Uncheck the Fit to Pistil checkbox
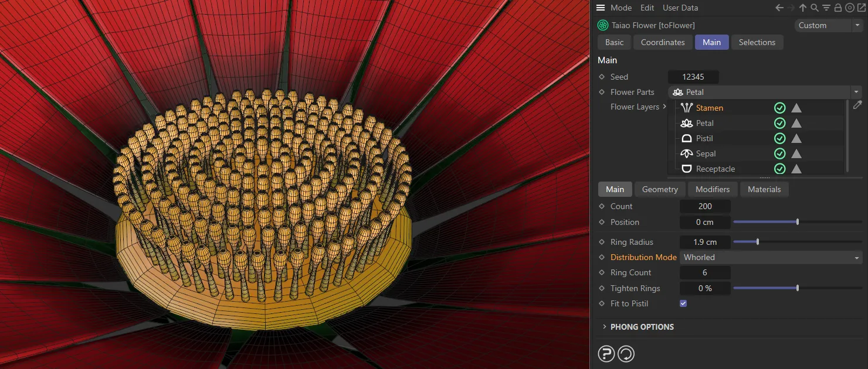This screenshot has width=868, height=369. click(x=683, y=303)
